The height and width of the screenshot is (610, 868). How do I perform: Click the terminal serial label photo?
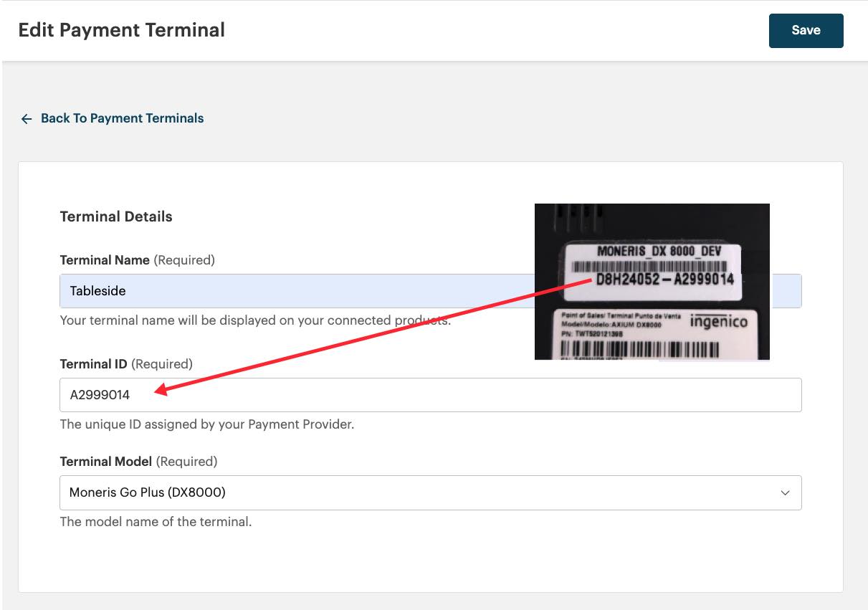point(652,282)
